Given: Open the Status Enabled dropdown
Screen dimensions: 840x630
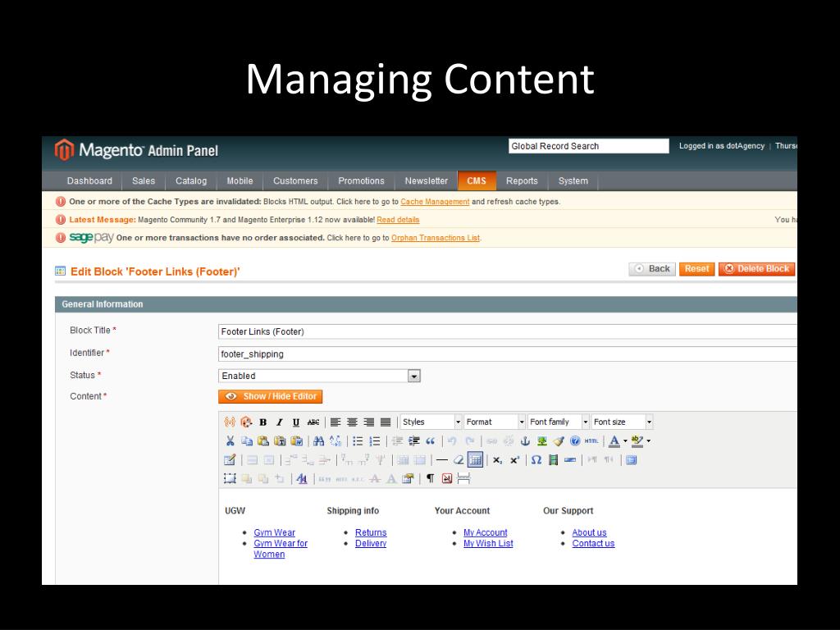Looking at the screenshot, I should tap(319, 376).
